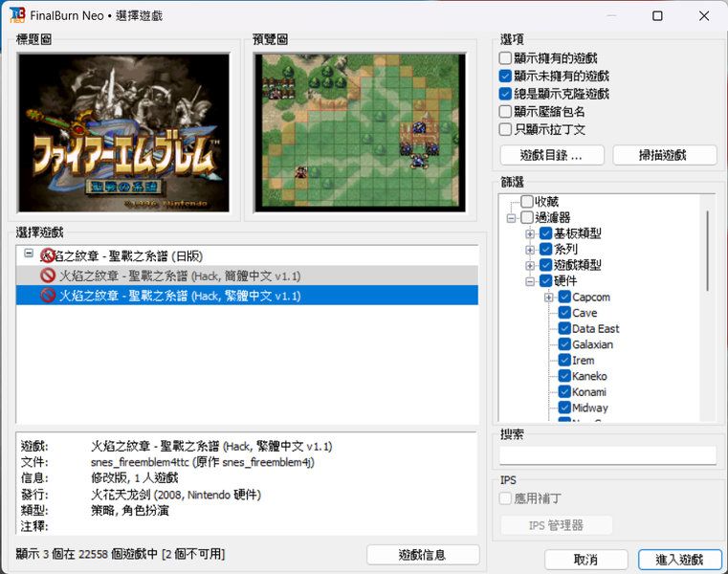
Task: Open 遊戲信息 game info button
Action: [423, 555]
